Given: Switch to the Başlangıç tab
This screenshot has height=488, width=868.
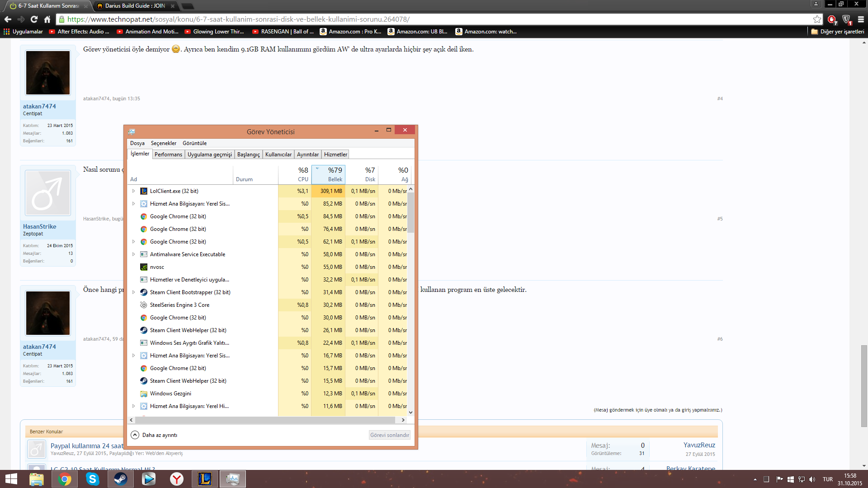Looking at the screenshot, I should coord(249,155).
